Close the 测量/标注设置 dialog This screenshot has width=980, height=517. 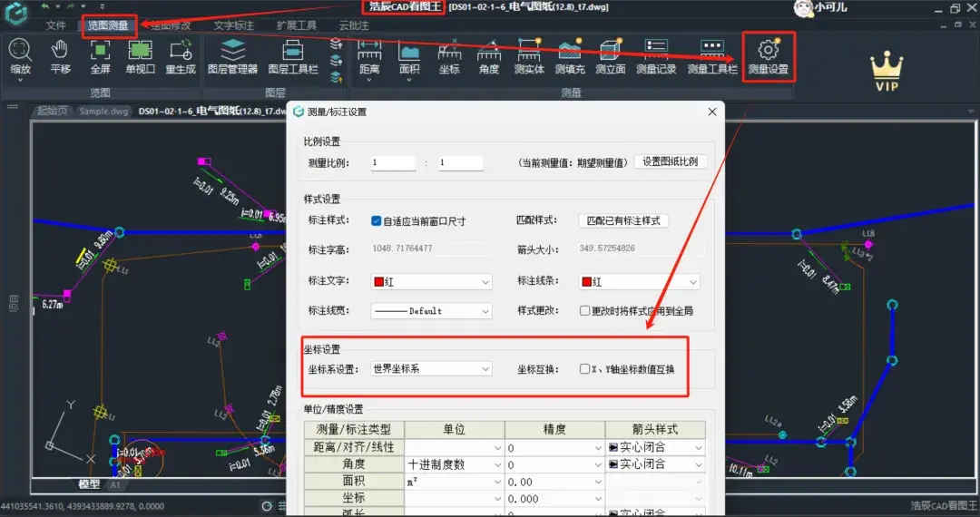pos(712,112)
